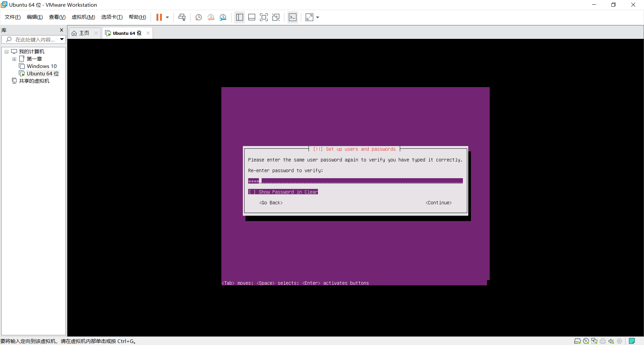Select the Windows 10 virtual machine
644x345 pixels.
click(x=42, y=66)
